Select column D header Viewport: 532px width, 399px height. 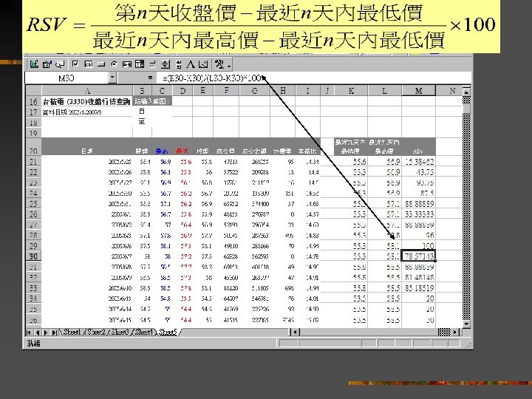click(x=183, y=91)
